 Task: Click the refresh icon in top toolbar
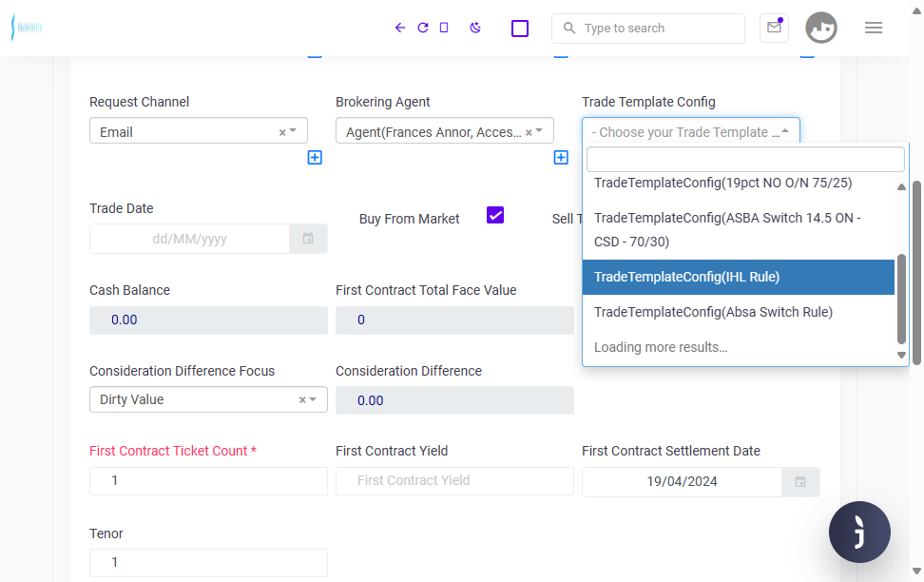point(422,28)
